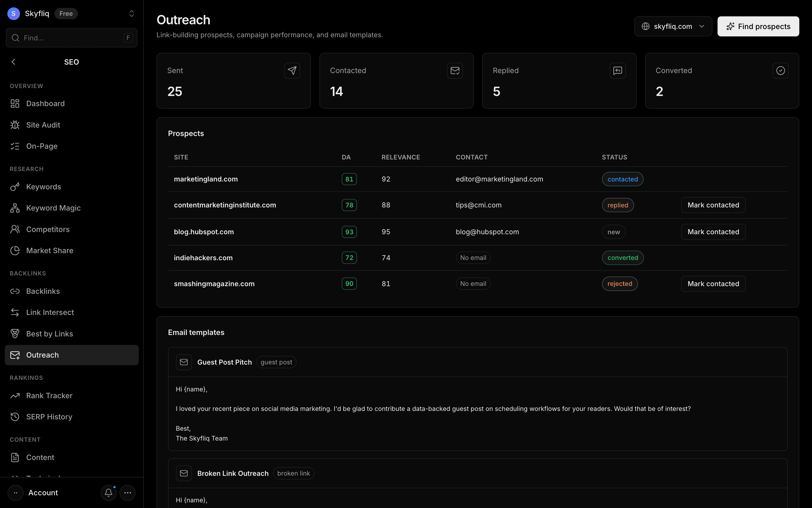Image resolution: width=812 pixels, height=508 pixels.
Task: Click the SERP History clock icon
Action: point(15,417)
